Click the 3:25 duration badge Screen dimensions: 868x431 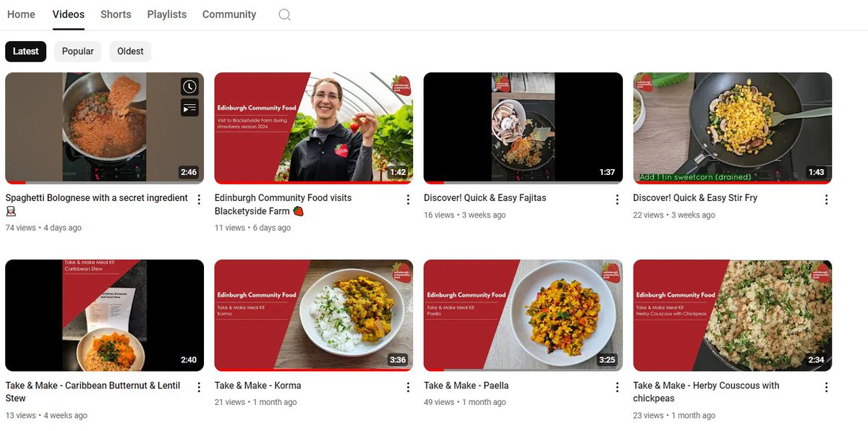607,360
